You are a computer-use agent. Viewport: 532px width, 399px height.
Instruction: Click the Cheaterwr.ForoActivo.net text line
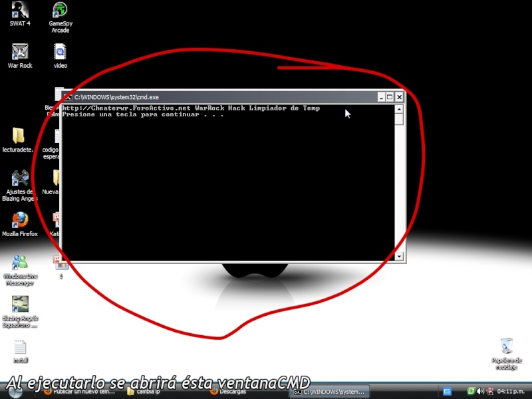click(191, 108)
